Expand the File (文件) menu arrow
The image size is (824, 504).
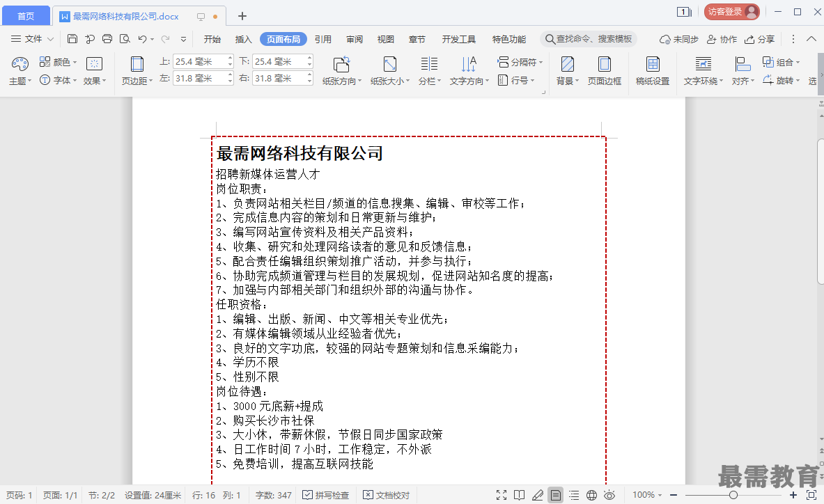50,39
